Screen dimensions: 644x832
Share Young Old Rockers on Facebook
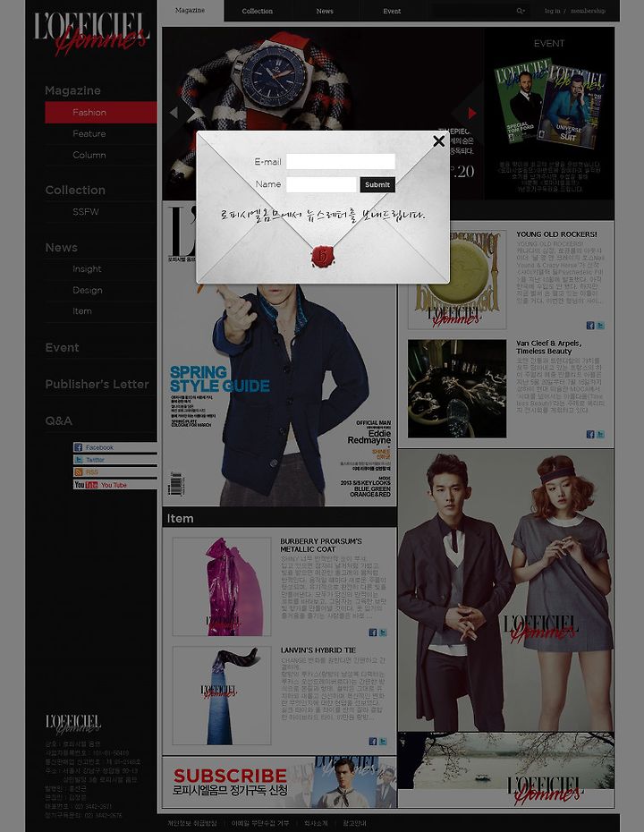(x=590, y=326)
